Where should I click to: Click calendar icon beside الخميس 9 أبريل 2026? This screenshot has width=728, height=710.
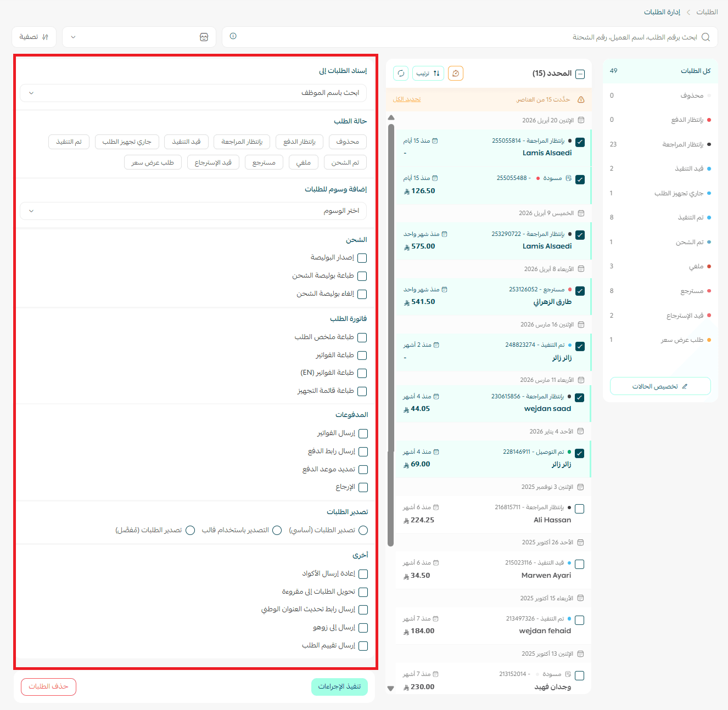581,213
